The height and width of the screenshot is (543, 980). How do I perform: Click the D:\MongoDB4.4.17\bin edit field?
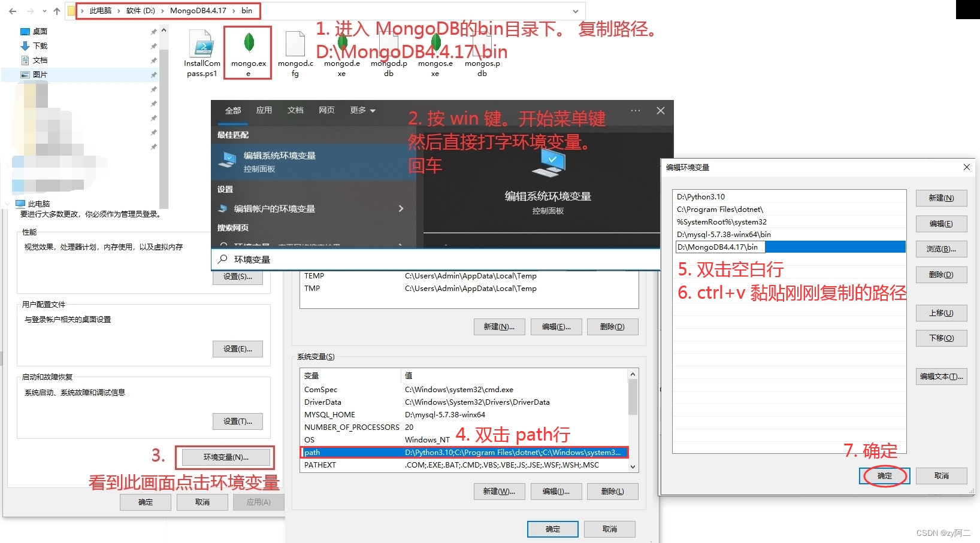click(x=720, y=247)
